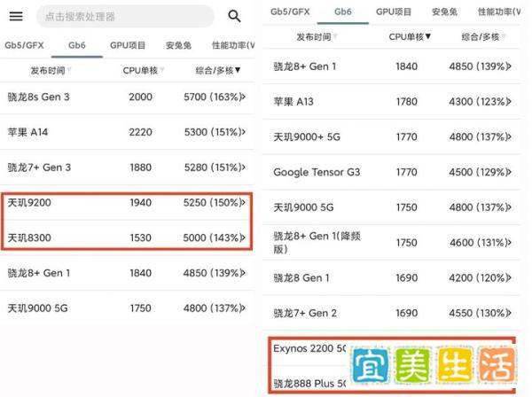The height and width of the screenshot is (397, 532).
Task: Click the 4300 (123%) multi-core score
Action: point(477,101)
